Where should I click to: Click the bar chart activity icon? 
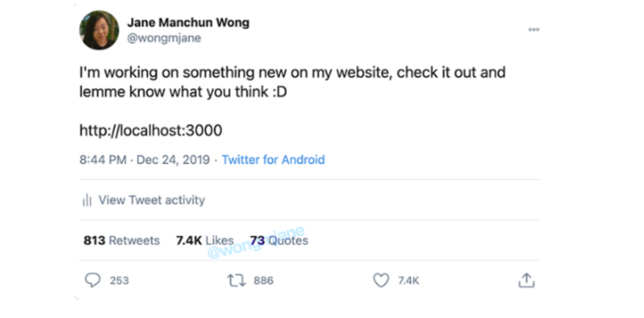tap(87, 200)
